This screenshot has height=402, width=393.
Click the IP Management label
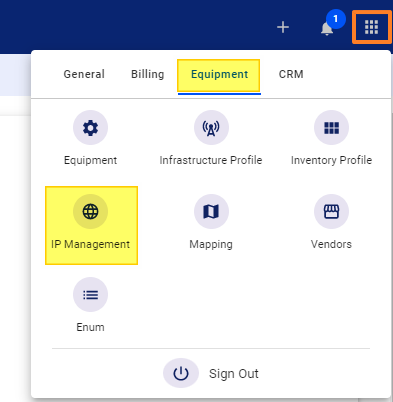tap(90, 244)
